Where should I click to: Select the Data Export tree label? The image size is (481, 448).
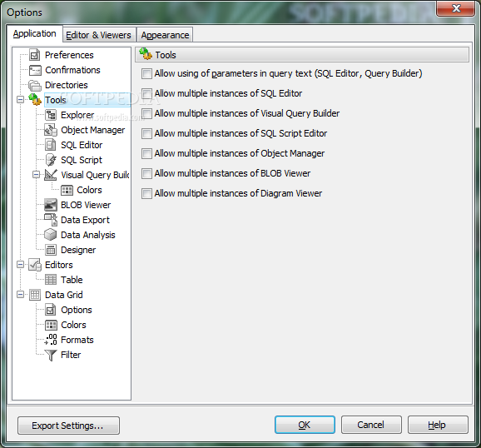(85, 220)
